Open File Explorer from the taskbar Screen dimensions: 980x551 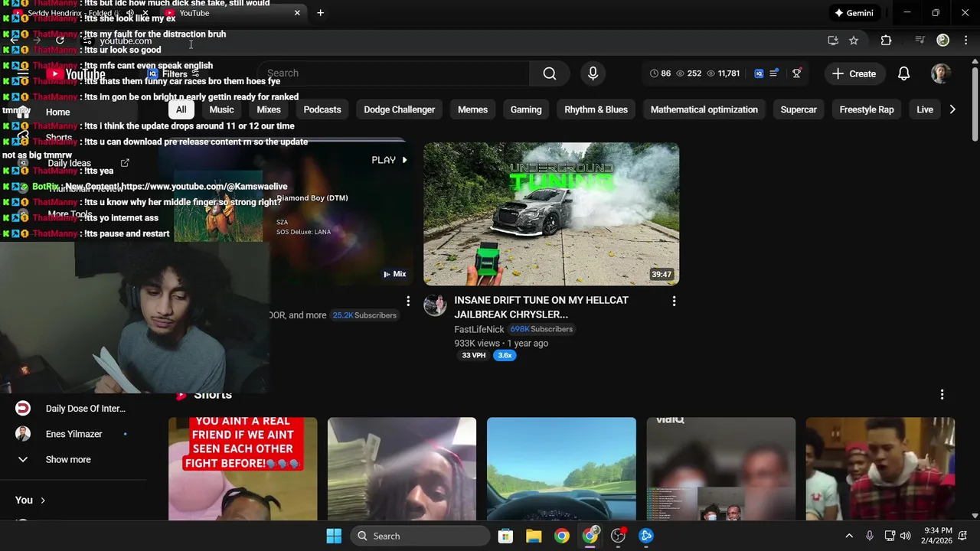(x=534, y=536)
